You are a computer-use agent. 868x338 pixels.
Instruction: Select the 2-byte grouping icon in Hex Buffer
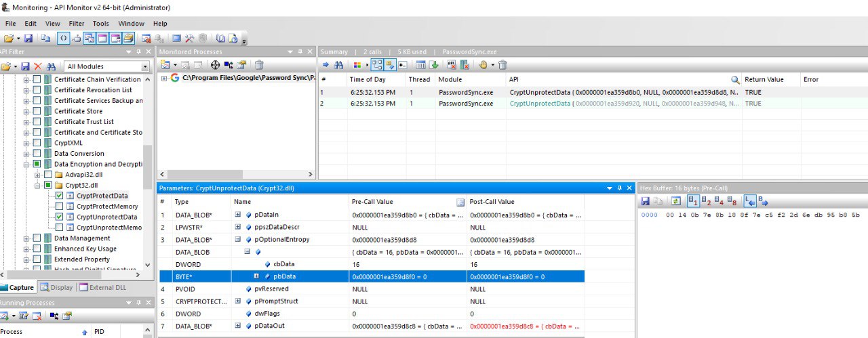tap(705, 201)
